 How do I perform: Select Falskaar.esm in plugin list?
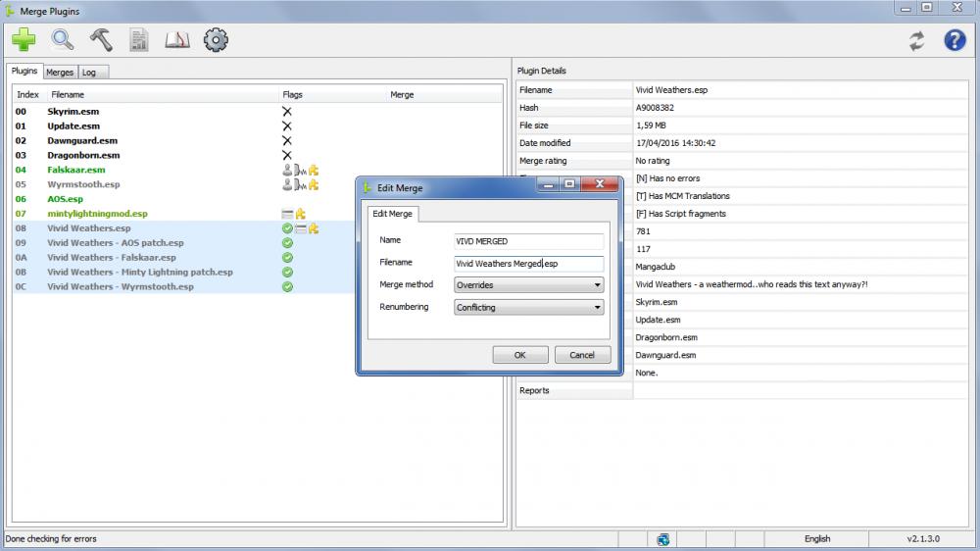(x=76, y=170)
